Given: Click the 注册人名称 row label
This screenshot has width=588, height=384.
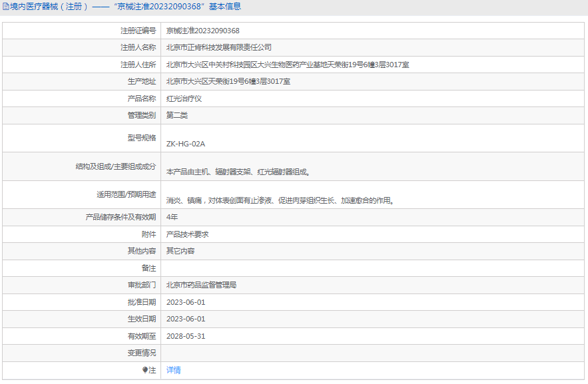Looking at the screenshot, I should [x=138, y=47].
